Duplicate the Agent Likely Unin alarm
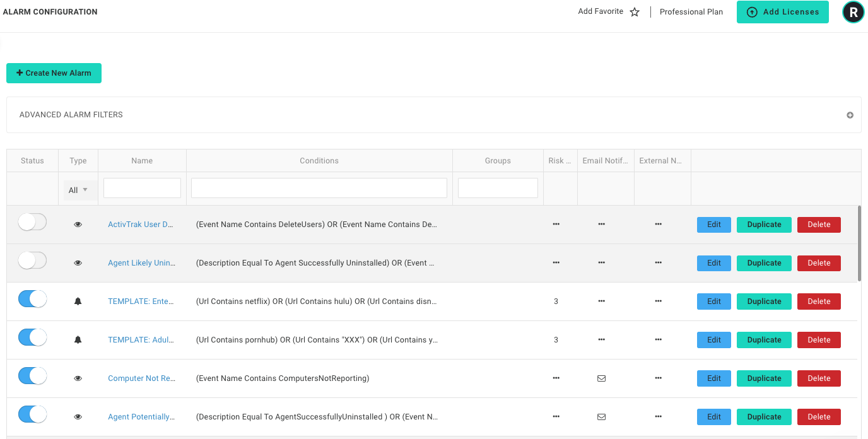The height and width of the screenshot is (439, 868). [764, 263]
